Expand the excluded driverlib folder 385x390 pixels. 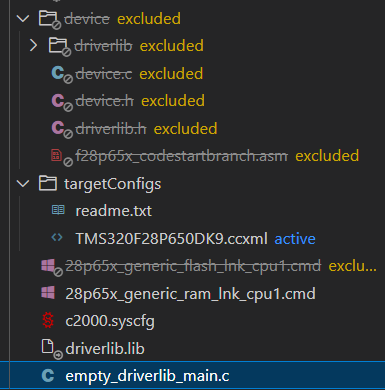pos(33,46)
